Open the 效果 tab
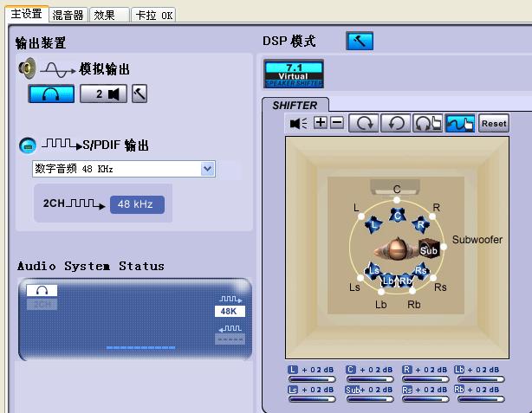The height and width of the screenshot is (413, 532). tap(109, 15)
